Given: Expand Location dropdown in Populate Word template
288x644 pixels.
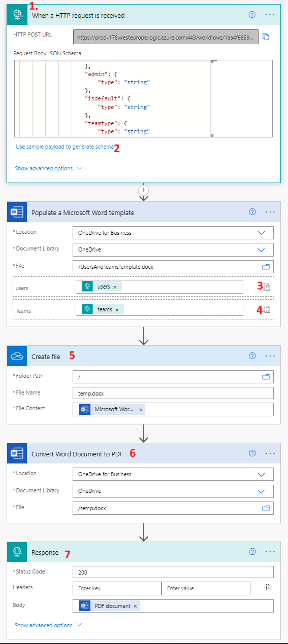Looking at the screenshot, I should (262, 233).
